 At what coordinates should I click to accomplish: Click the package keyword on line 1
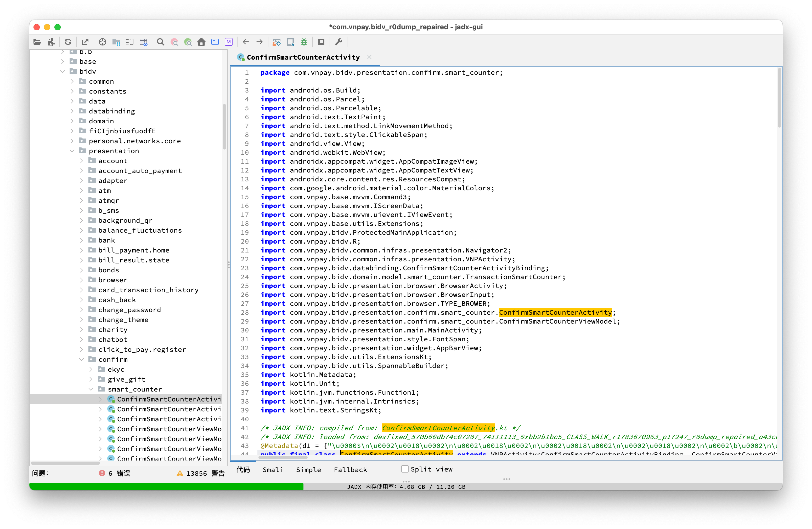point(275,72)
